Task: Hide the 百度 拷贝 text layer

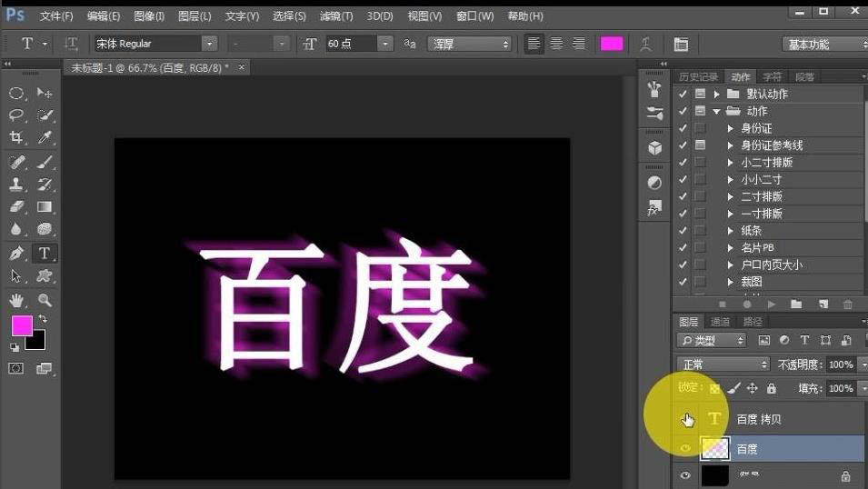Action: tap(685, 419)
